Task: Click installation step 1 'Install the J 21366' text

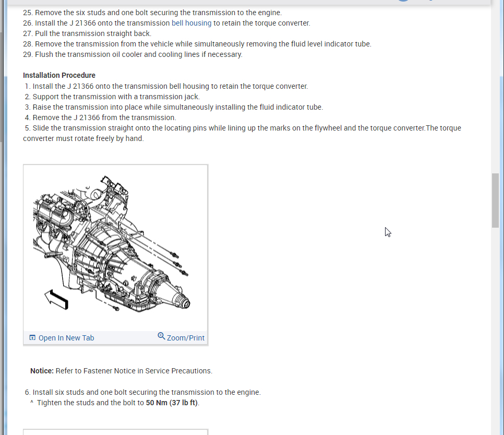Action: pos(166,87)
